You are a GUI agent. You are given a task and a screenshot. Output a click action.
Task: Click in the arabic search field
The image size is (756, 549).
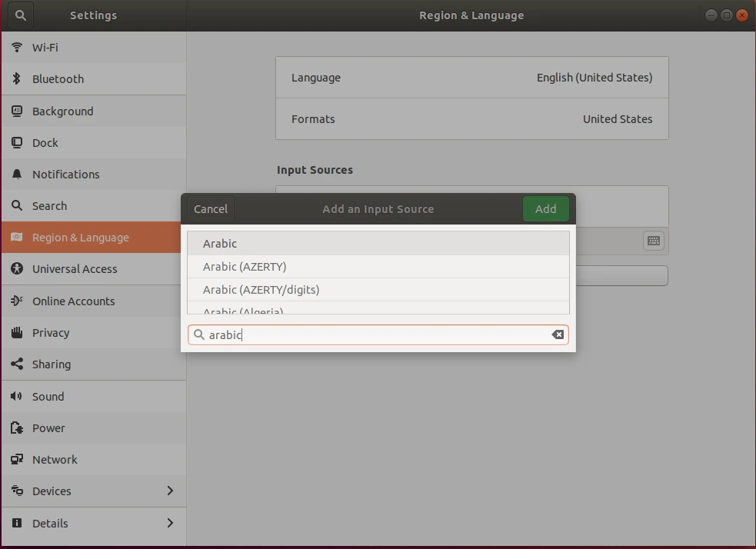click(x=378, y=334)
